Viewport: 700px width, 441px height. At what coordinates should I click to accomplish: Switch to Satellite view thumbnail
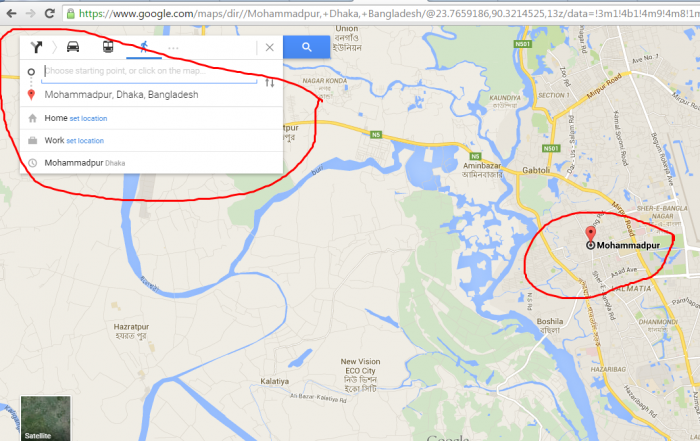[x=46, y=418]
